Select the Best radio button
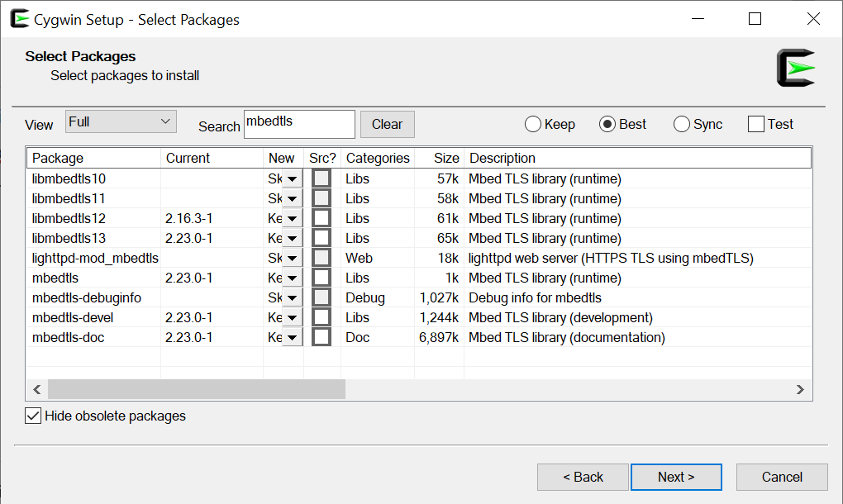 [606, 124]
